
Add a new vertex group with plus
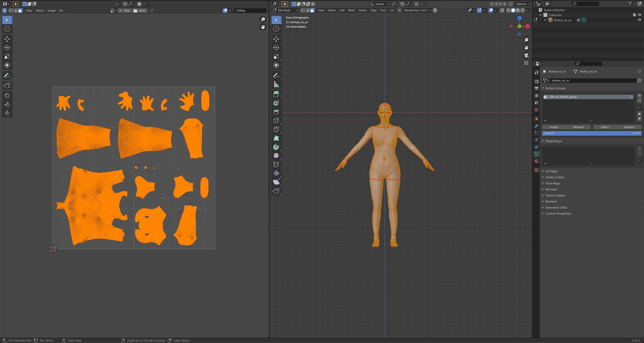pos(639,96)
